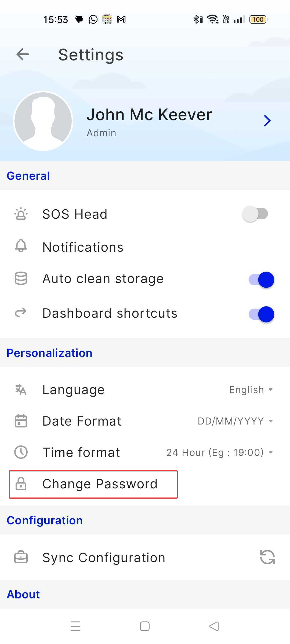The image size is (290, 644).
Task: Tap the back arrow in Settings header
Action: pyautogui.click(x=23, y=54)
